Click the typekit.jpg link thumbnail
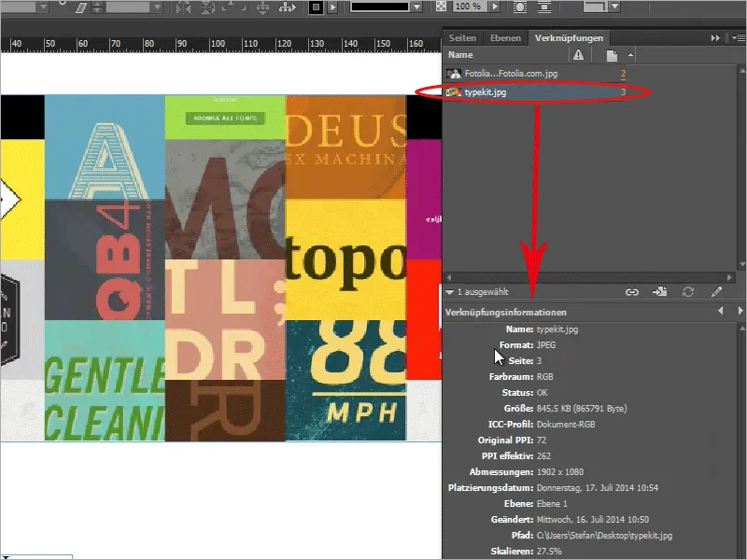Image resolution: width=747 pixels, height=560 pixels. tap(454, 91)
